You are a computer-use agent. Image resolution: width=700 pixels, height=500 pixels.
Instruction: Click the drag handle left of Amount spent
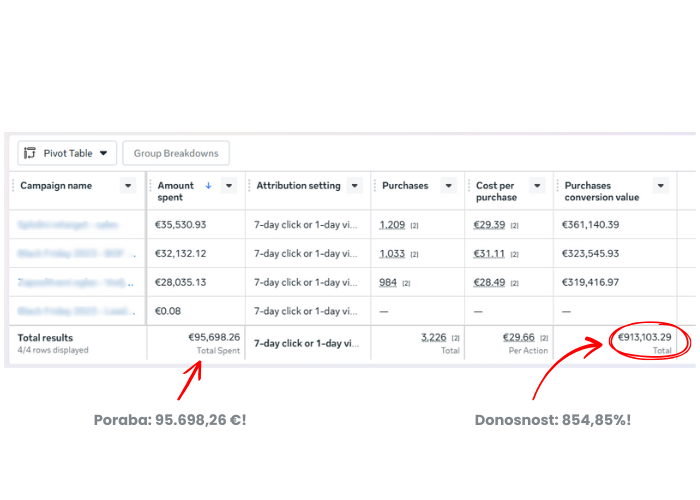[x=150, y=186]
